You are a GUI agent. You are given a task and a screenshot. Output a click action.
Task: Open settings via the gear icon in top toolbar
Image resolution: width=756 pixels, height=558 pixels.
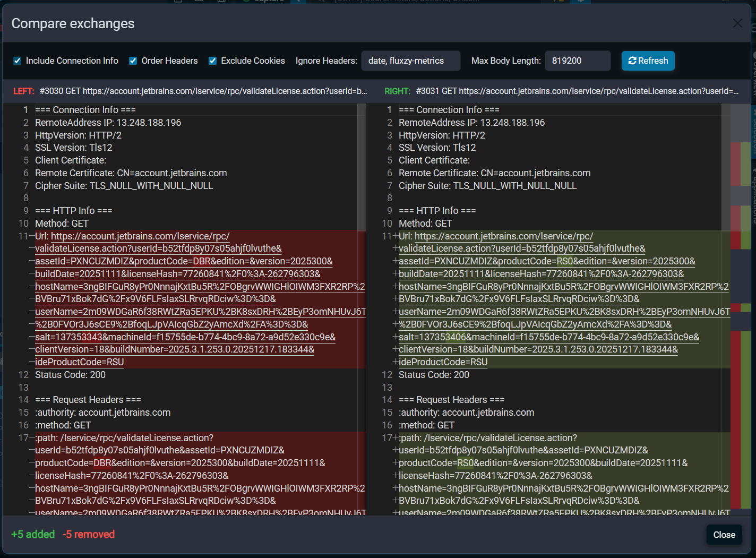pos(581,2)
